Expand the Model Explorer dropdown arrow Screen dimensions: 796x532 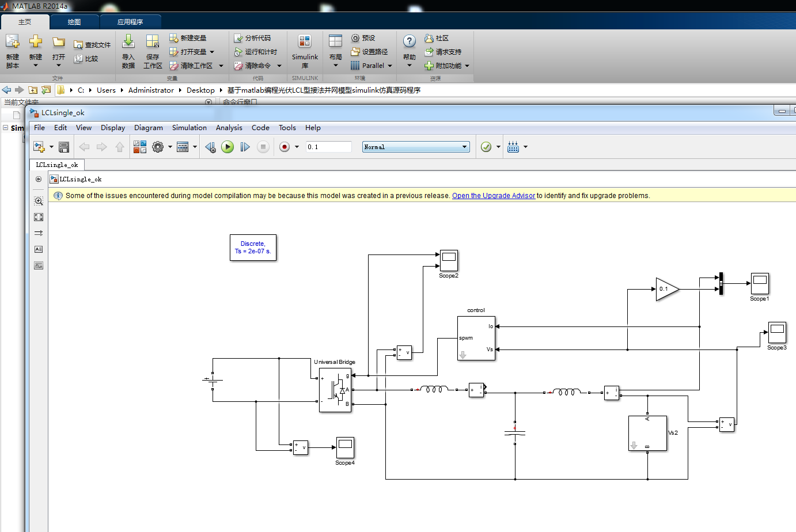pyautogui.click(x=195, y=147)
